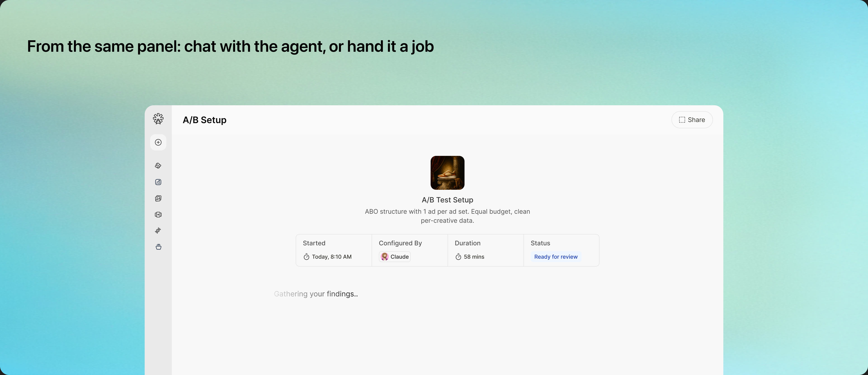The width and height of the screenshot is (868, 375).
Task: Click the snowflake app logo in sidebar
Action: coord(158,119)
